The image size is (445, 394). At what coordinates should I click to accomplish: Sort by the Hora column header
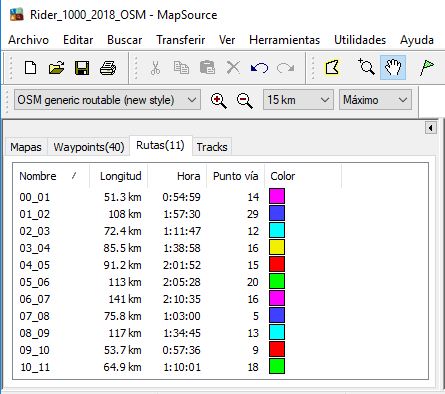(177, 176)
